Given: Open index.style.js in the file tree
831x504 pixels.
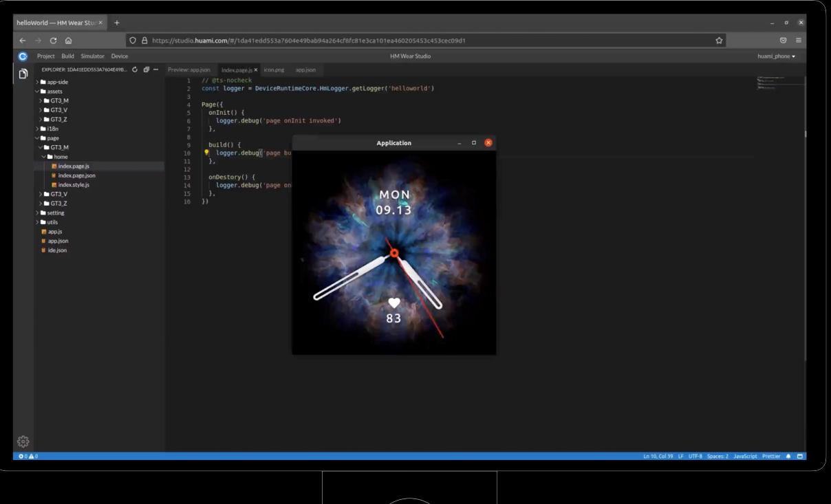Looking at the screenshot, I should tap(74, 185).
